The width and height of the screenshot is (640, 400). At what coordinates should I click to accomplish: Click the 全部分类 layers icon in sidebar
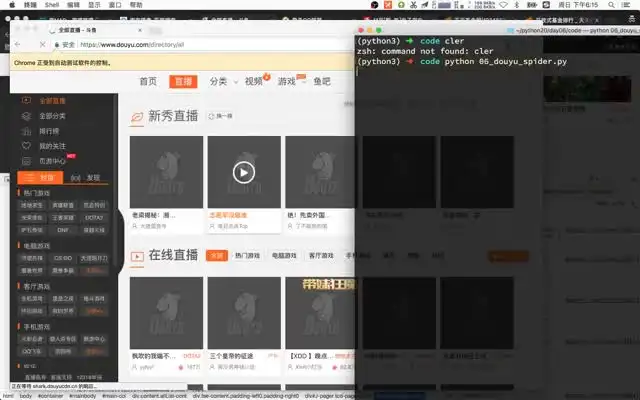27,116
